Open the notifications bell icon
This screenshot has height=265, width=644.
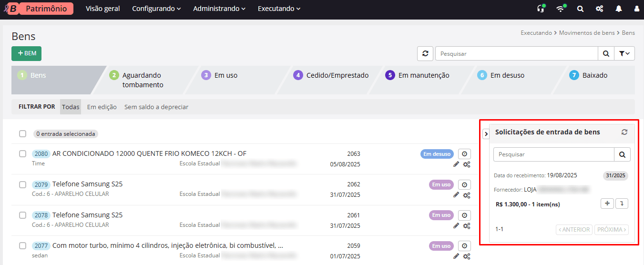point(619,9)
